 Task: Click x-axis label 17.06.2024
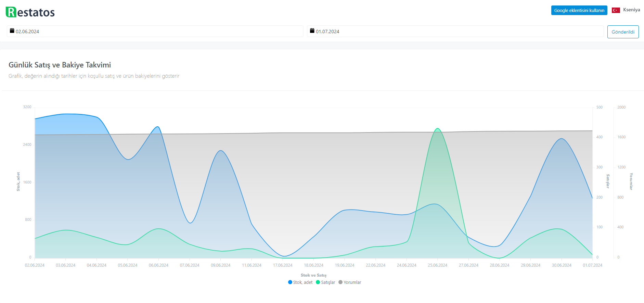coord(283,265)
